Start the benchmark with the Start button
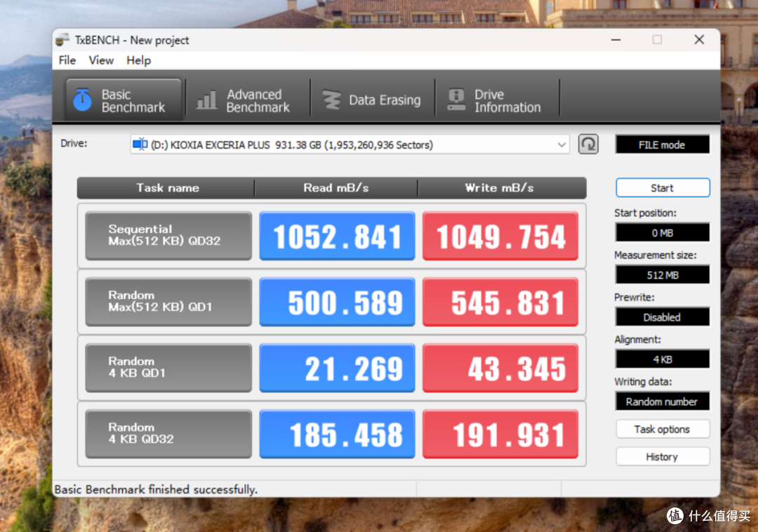Image resolution: width=758 pixels, height=532 pixels. pyautogui.click(x=663, y=187)
